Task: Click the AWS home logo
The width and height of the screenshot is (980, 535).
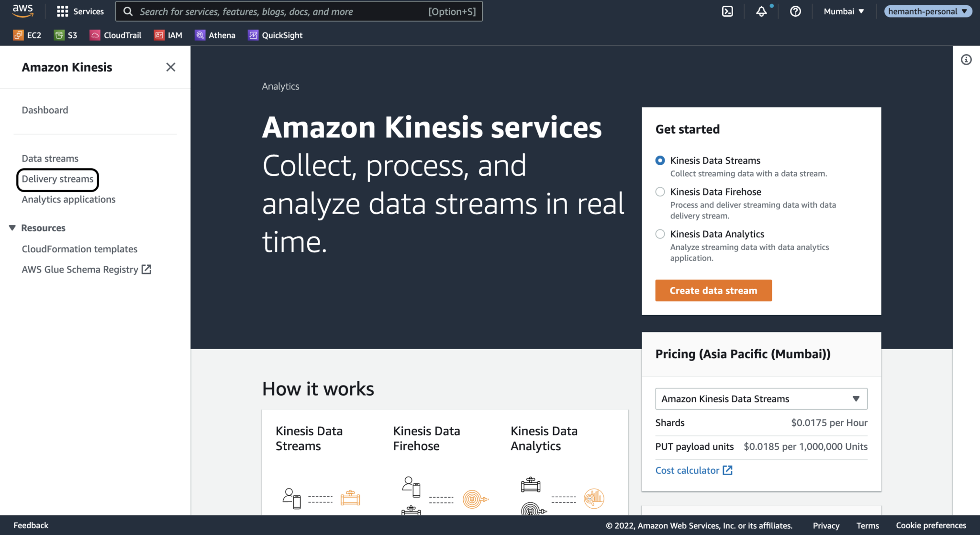Action: (x=22, y=11)
